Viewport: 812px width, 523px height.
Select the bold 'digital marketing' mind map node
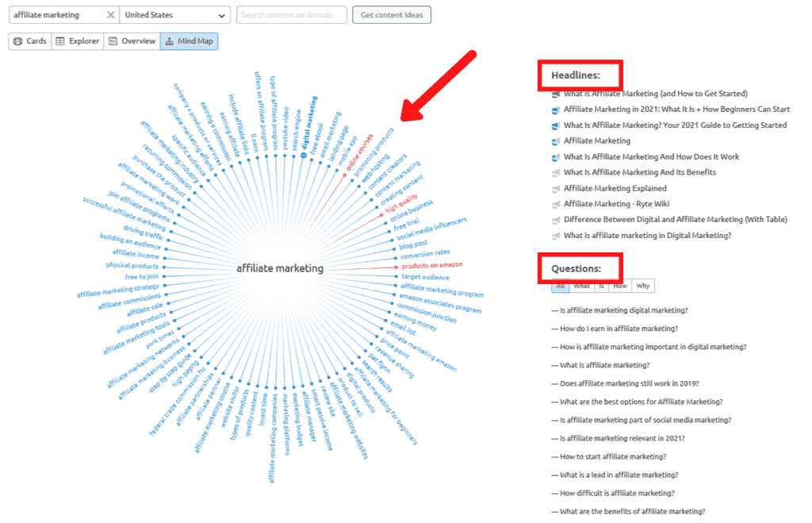(309, 123)
